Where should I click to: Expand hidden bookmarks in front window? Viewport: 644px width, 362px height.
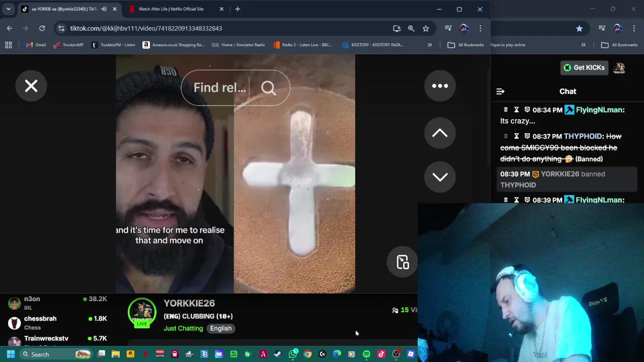click(430, 45)
